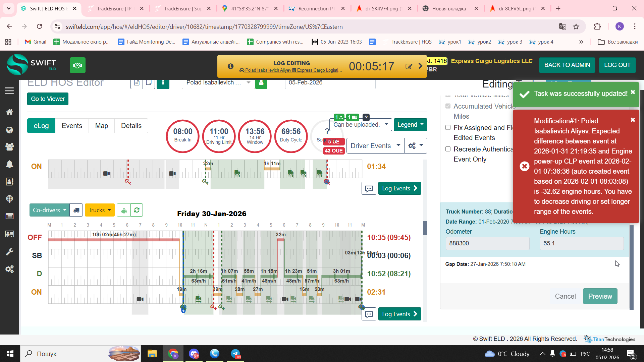The width and height of the screenshot is (644, 362).
Task: Click the green handshake icon in header
Action: click(77, 65)
